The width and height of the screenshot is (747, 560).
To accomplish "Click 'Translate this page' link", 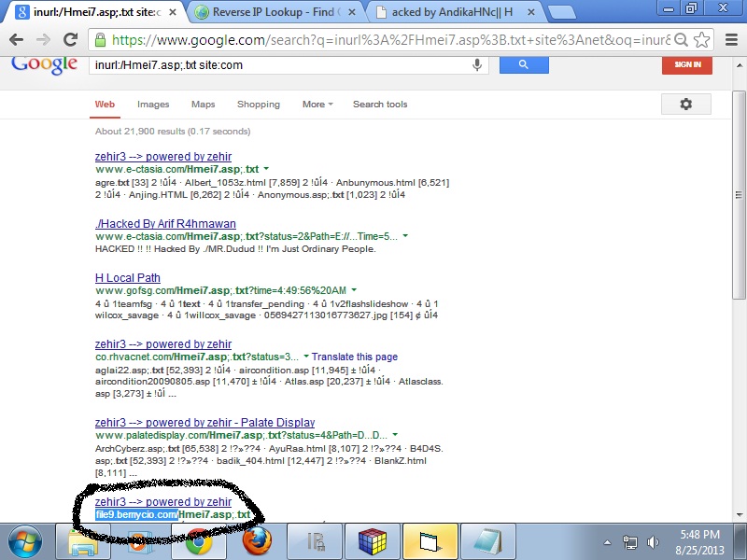I will [355, 357].
